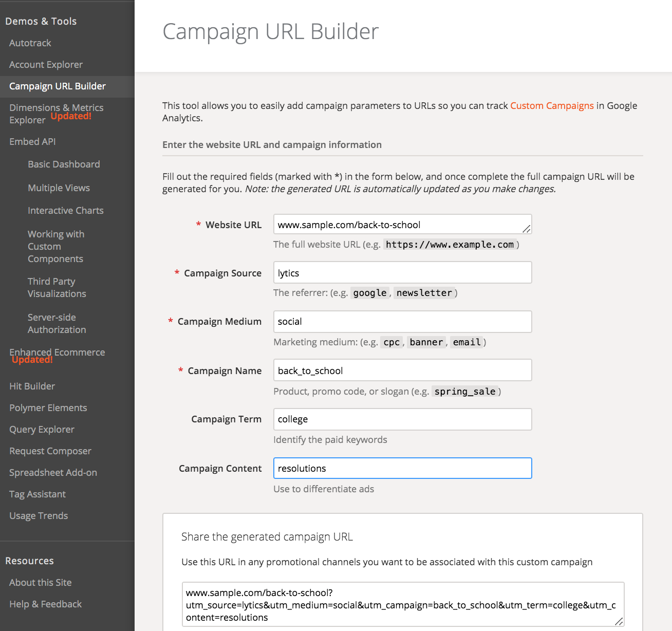Open Request Composer tool

[50, 451]
